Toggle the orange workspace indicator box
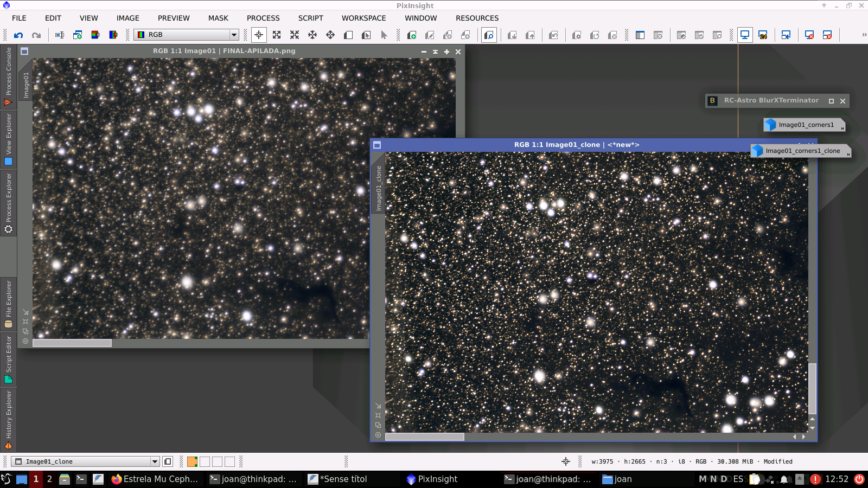The width and height of the screenshot is (868, 488). (192, 461)
